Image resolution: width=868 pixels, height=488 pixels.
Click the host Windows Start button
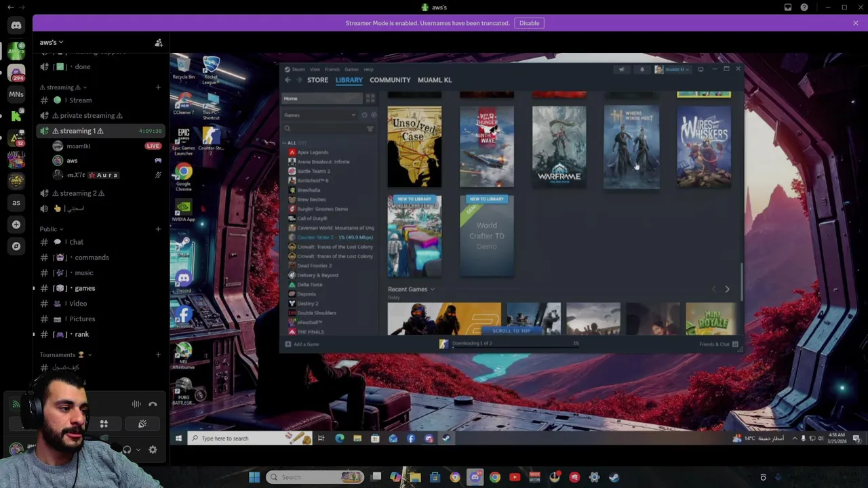(x=254, y=477)
